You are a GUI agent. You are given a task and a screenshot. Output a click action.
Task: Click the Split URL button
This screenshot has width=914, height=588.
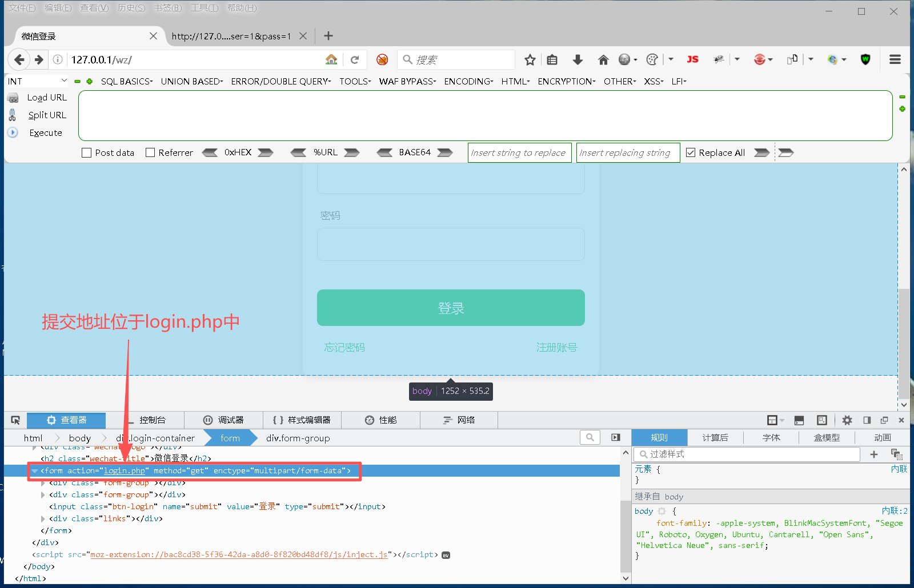pos(47,115)
